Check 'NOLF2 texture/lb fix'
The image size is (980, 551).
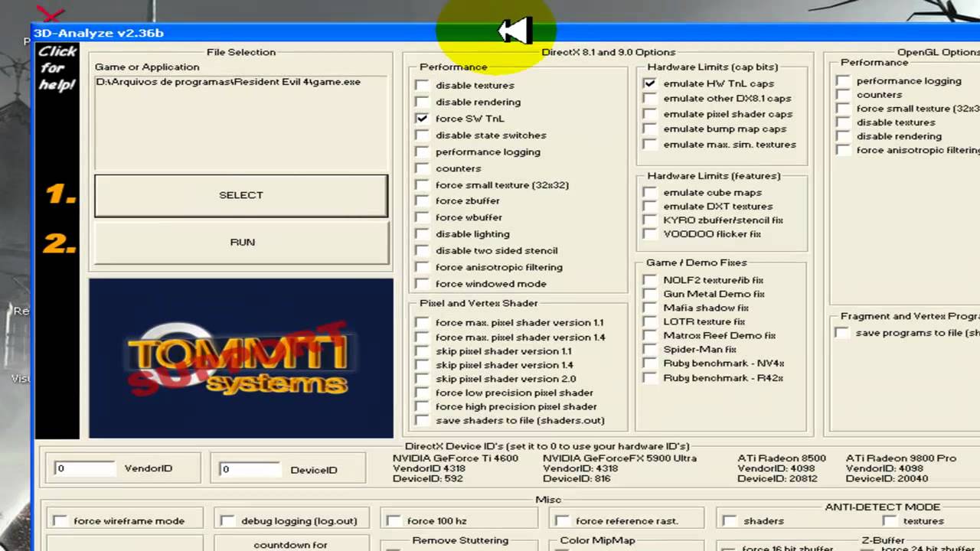(x=649, y=280)
